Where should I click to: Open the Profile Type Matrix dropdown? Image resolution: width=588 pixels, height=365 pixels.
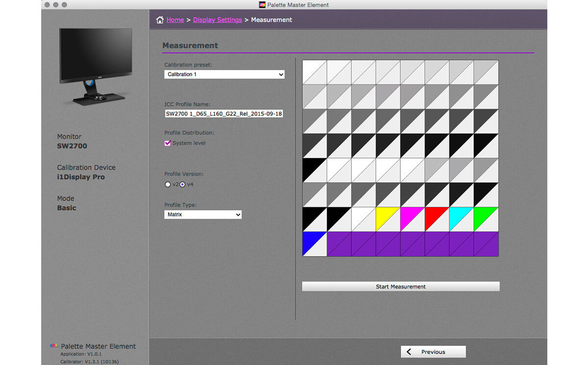click(x=203, y=214)
